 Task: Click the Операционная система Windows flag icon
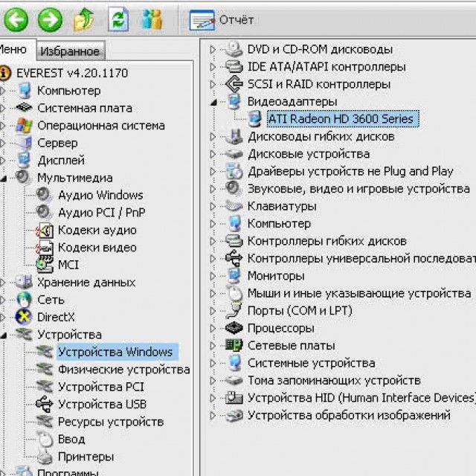pyautogui.click(x=25, y=126)
